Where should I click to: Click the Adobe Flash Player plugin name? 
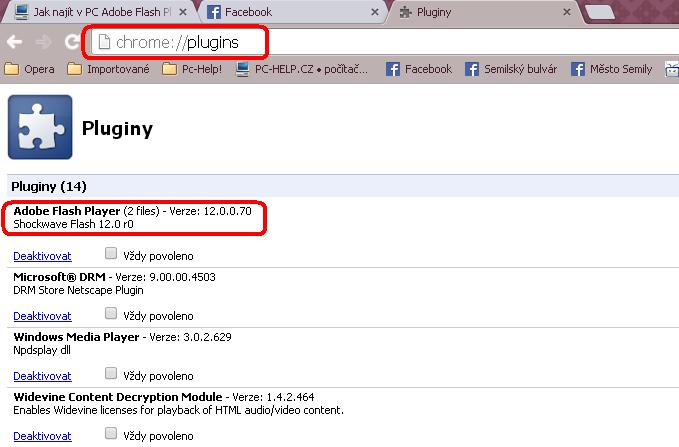pyautogui.click(x=67, y=211)
